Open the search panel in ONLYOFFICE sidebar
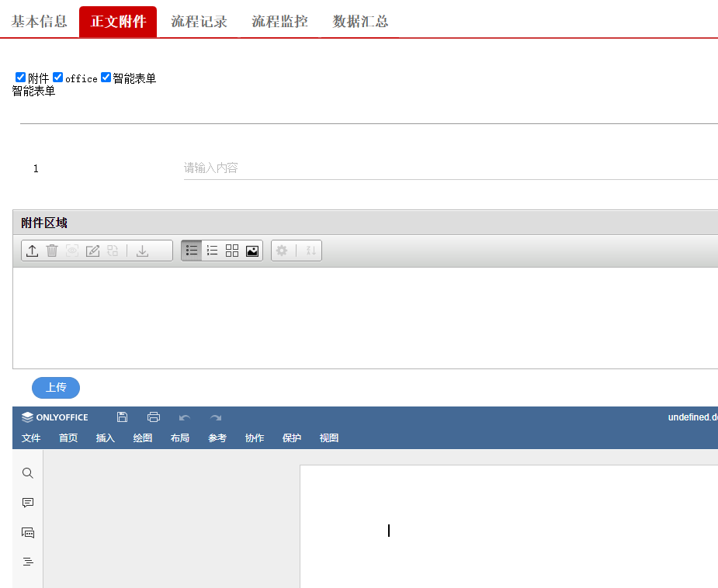The image size is (718, 588). (28, 473)
